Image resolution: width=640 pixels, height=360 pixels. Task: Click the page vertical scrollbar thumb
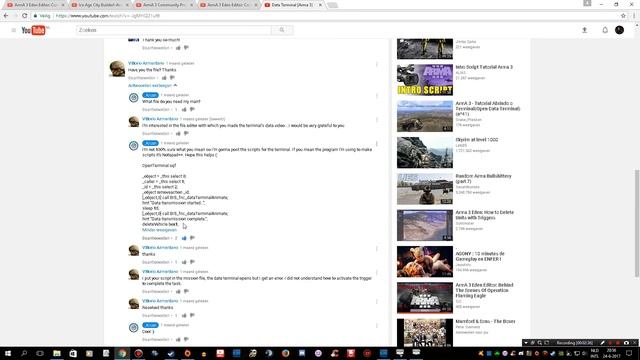pyautogui.click(x=637, y=223)
